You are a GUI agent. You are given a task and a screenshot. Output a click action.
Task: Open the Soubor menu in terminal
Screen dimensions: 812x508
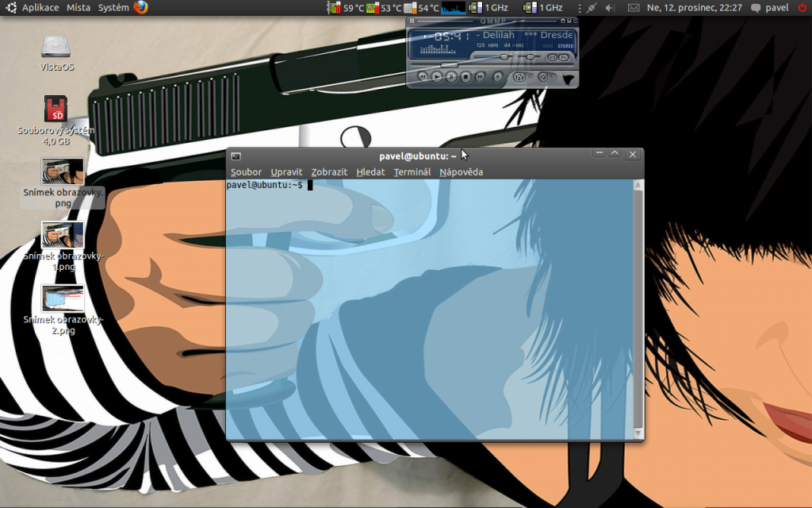pyautogui.click(x=246, y=172)
